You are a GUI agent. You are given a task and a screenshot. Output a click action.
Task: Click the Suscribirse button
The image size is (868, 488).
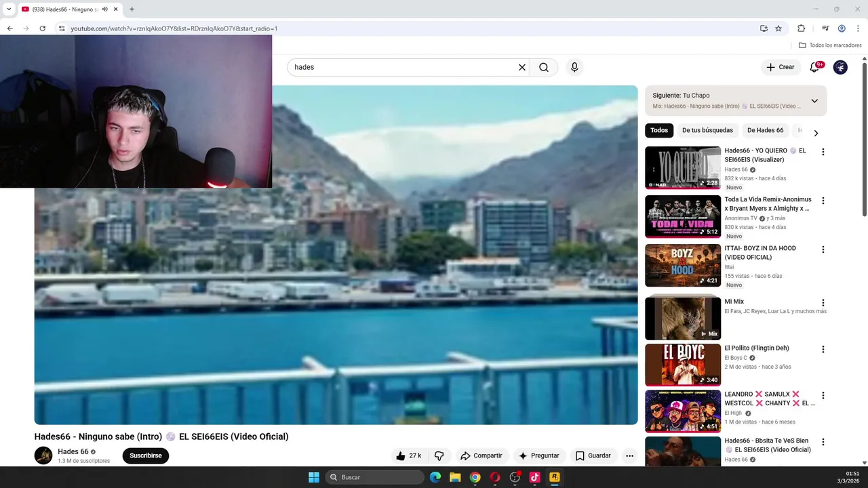(x=146, y=455)
